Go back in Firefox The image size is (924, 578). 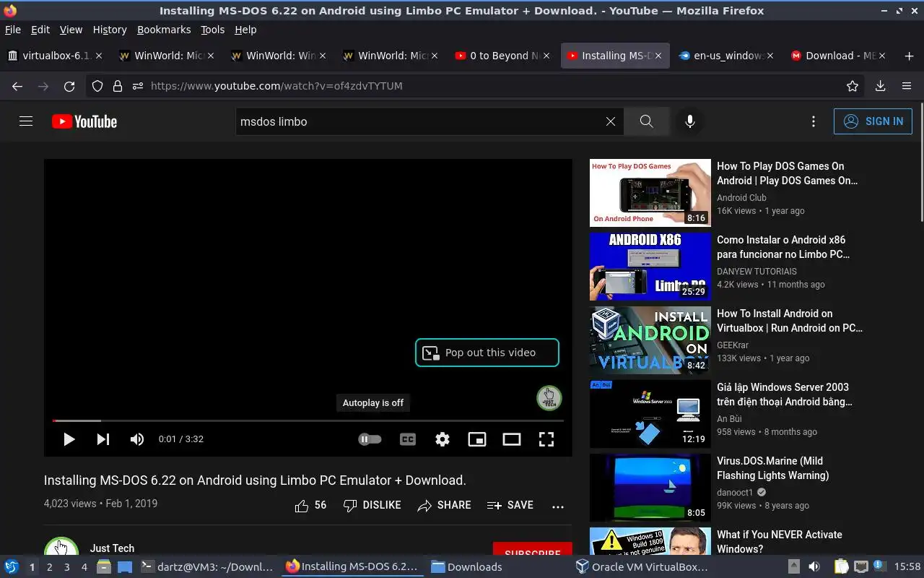(x=17, y=86)
